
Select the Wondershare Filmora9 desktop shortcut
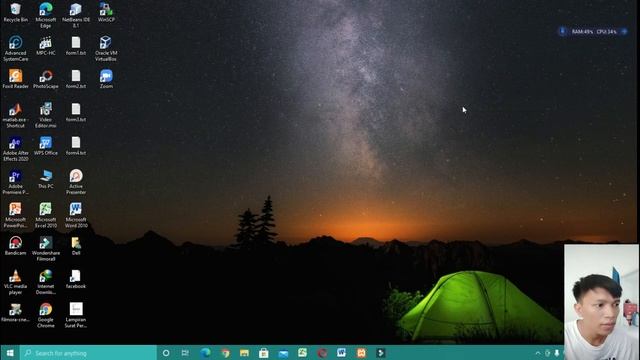(x=46, y=248)
